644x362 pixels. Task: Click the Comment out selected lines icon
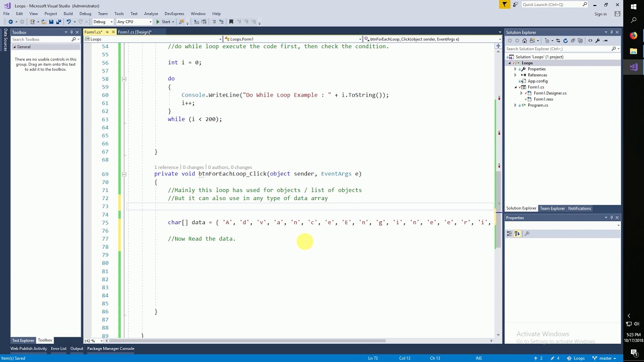pyautogui.click(x=214, y=22)
